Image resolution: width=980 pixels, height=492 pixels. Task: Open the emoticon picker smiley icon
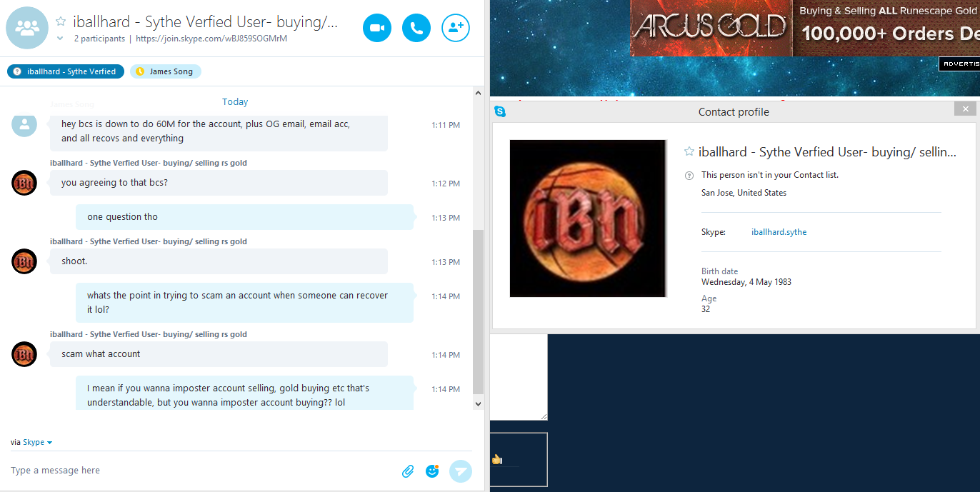(432, 471)
